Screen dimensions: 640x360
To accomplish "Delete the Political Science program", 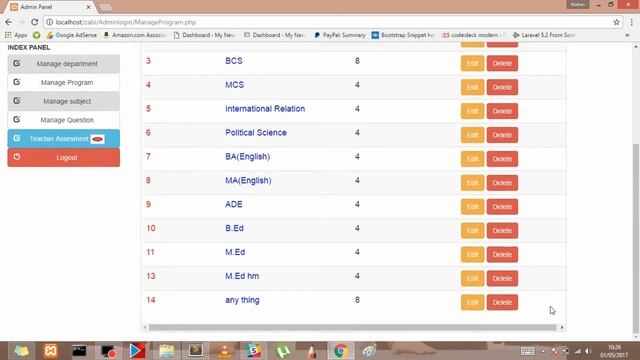I will pos(502,135).
